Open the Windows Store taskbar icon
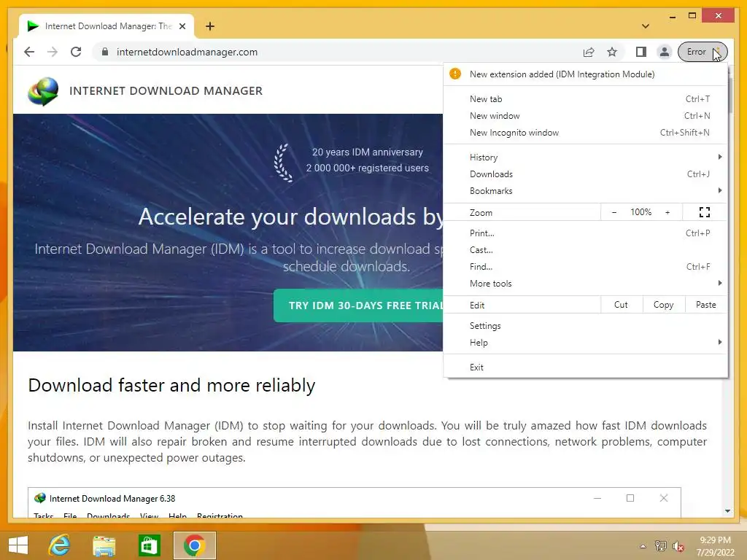Screen dimensions: 747x560 tap(149, 545)
